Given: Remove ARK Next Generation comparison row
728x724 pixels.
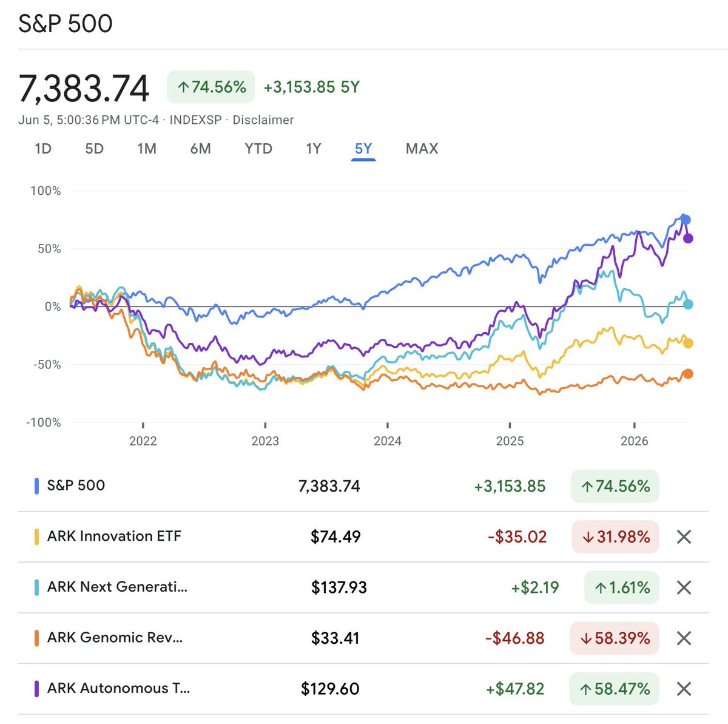Looking at the screenshot, I should [x=684, y=587].
